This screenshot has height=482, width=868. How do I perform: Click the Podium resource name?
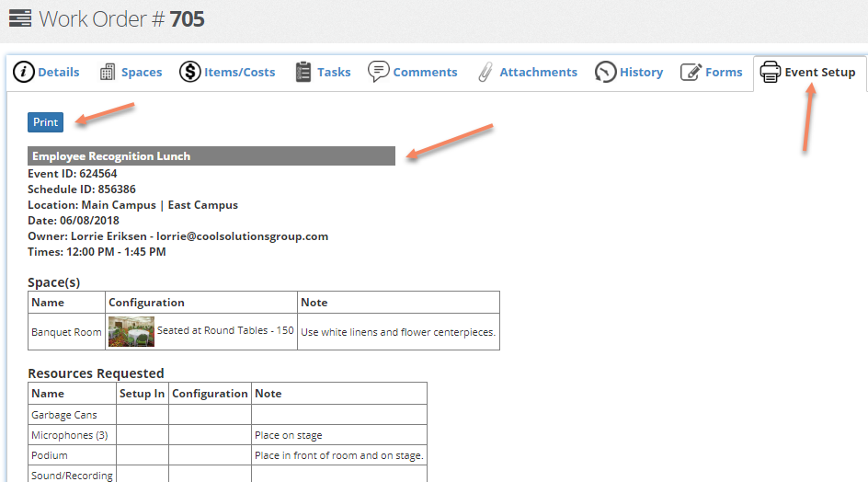pos(50,455)
